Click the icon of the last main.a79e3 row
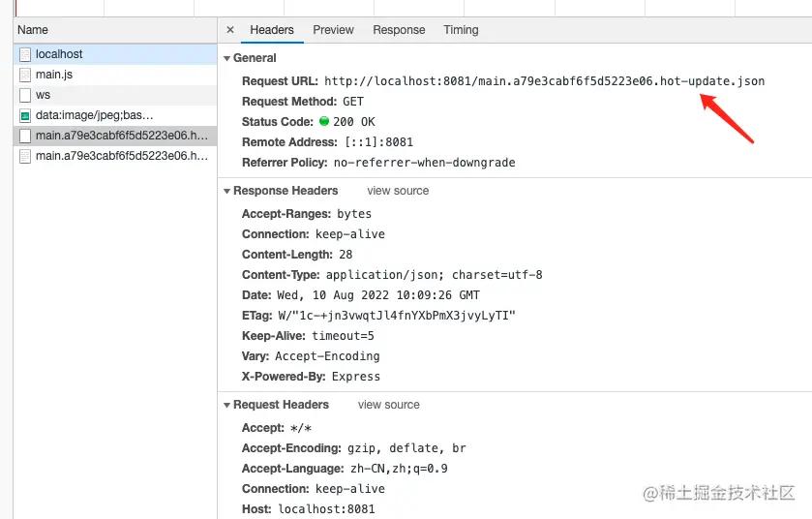Viewport: 812px width, 519px height. click(x=25, y=156)
